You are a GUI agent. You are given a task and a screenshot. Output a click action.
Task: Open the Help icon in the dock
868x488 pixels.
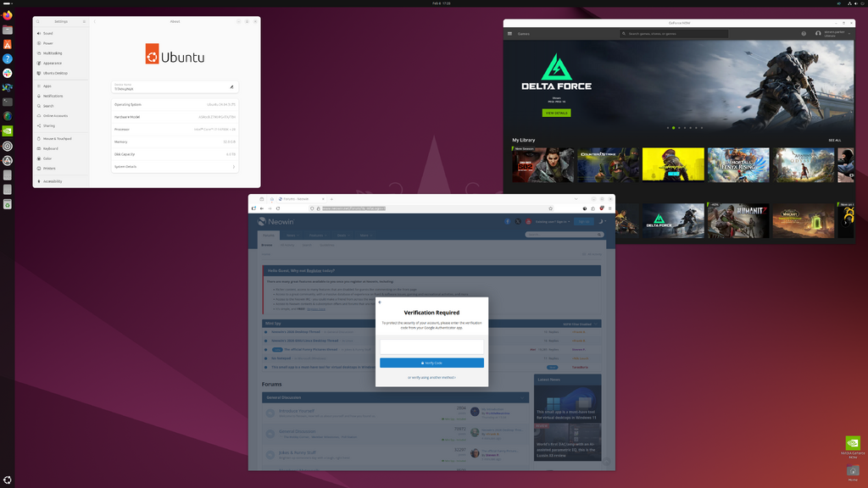pos(7,58)
